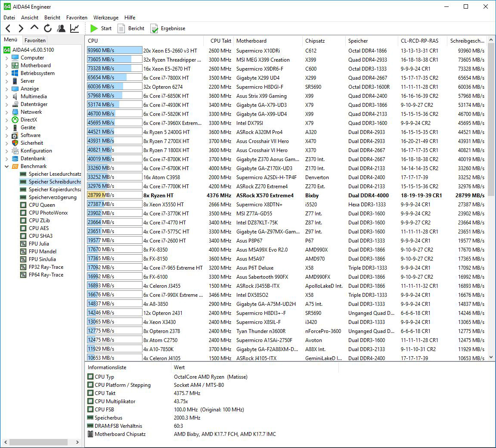Expand the Computer tree node
Screen dimensions: 496x448
click(x=6, y=58)
